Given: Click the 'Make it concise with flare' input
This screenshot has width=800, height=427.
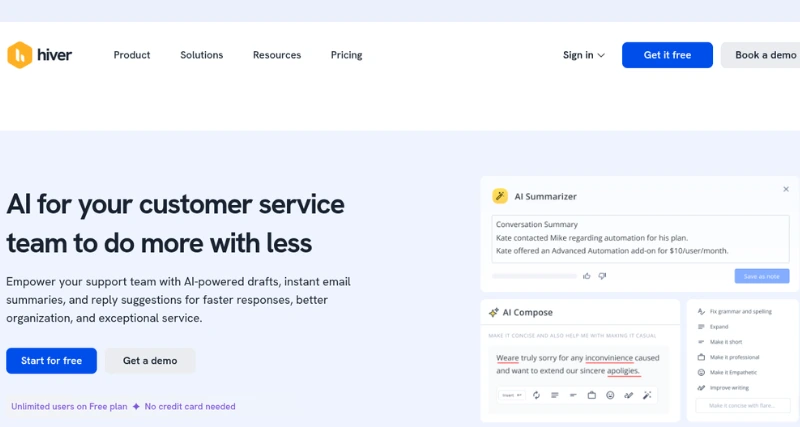Looking at the screenshot, I should pos(742,406).
